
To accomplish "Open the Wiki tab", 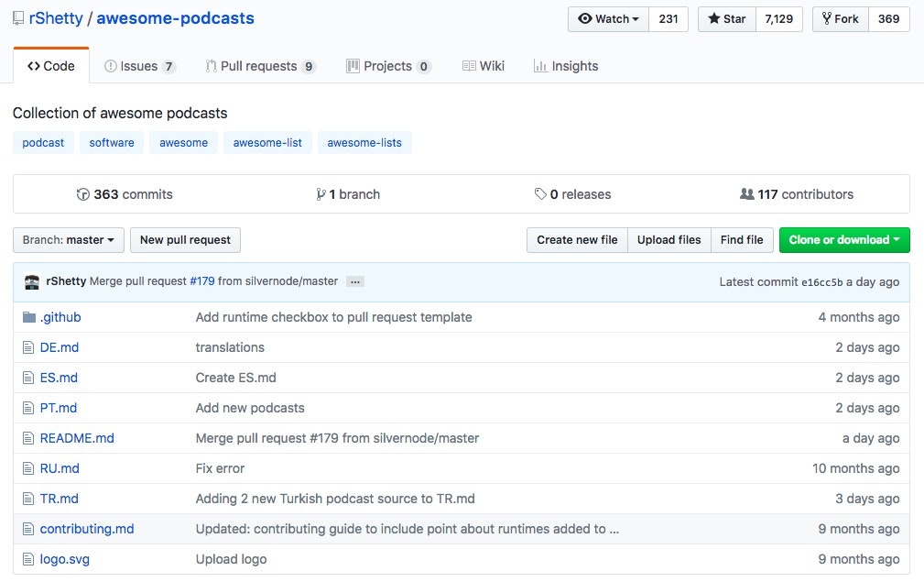I will click(x=484, y=65).
